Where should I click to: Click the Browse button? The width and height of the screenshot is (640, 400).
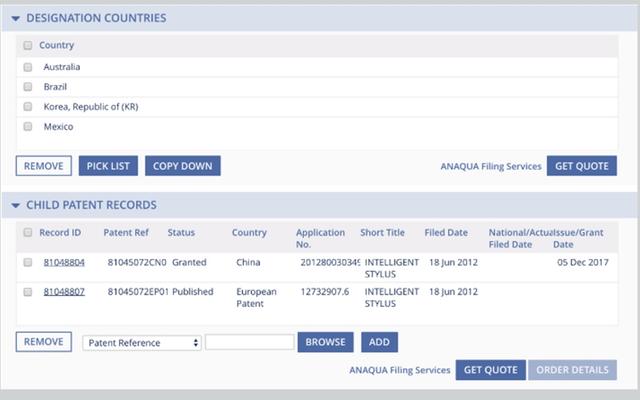(x=325, y=342)
